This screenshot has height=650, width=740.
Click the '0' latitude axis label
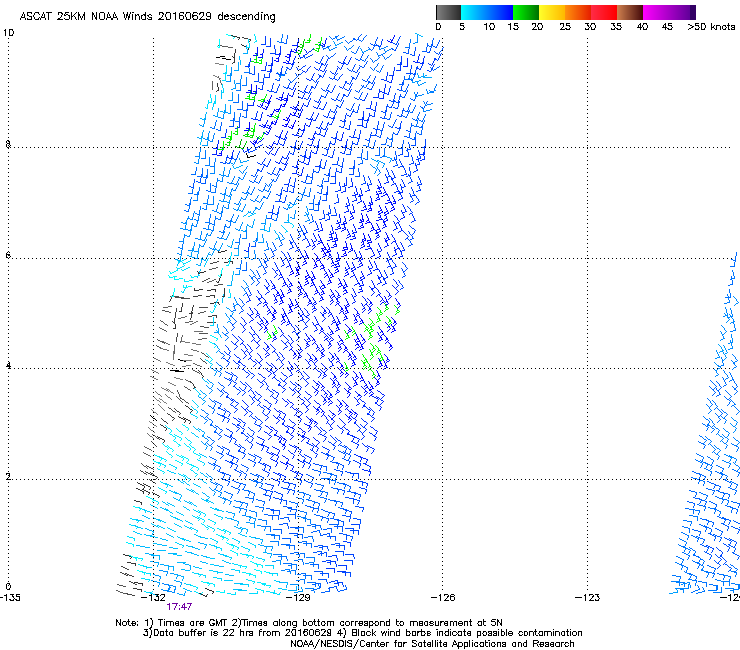(x=8, y=587)
